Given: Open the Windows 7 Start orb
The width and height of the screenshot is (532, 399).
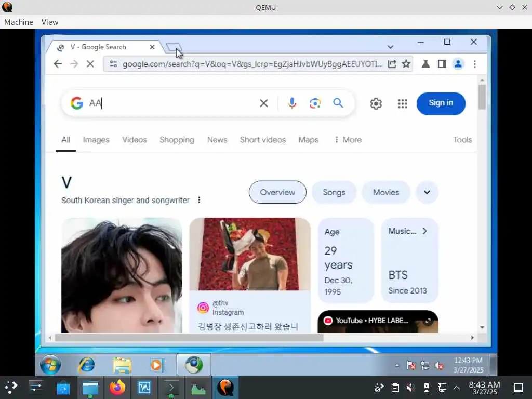Looking at the screenshot, I should coord(50,365).
